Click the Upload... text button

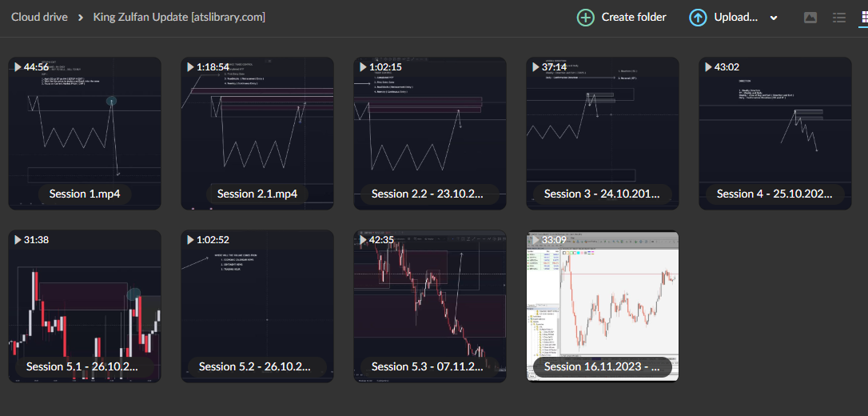(x=735, y=18)
